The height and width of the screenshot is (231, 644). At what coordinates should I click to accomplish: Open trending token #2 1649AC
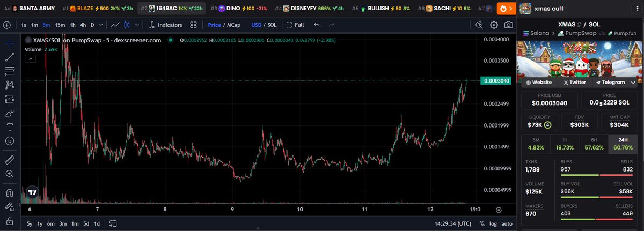click(x=171, y=9)
